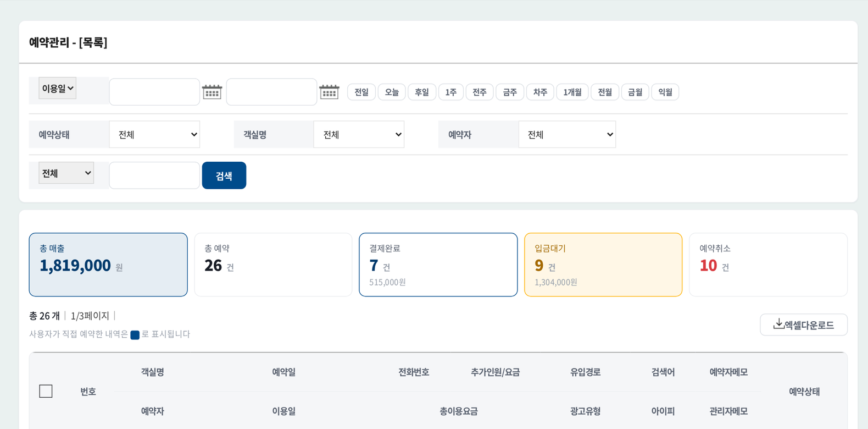The width and height of the screenshot is (868, 429).
Task: Click the 예약자 column header in table
Action: click(x=153, y=411)
